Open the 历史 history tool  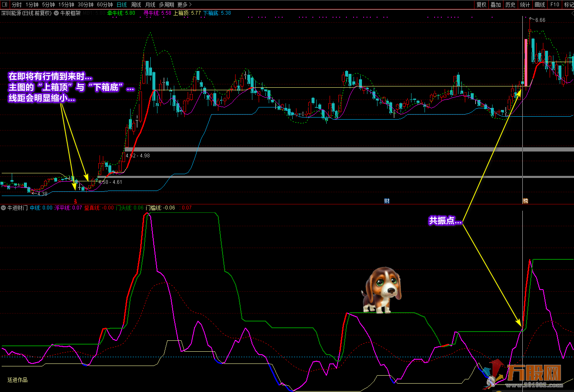pos(510,5)
